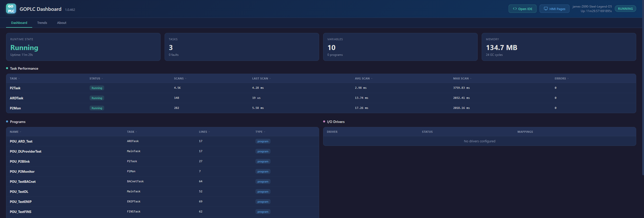Click the program type badge for POU_P2Blink
The image size is (644, 218).
click(263, 161)
